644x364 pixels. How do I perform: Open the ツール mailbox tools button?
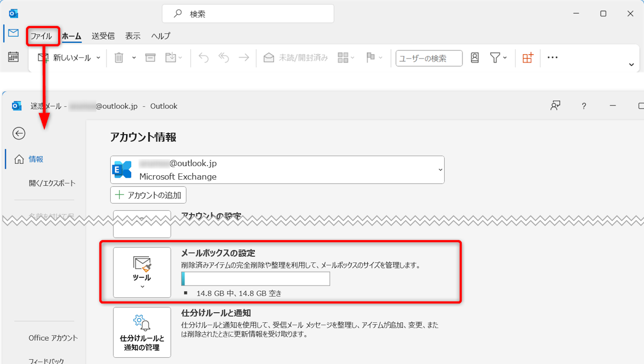pos(142,272)
